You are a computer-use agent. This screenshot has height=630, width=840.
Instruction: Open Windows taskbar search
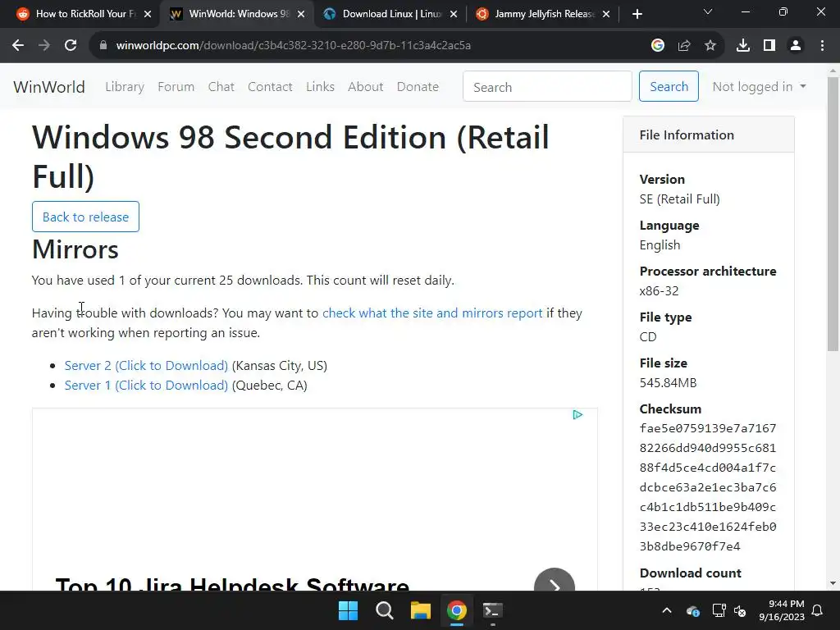click(385, 610)
